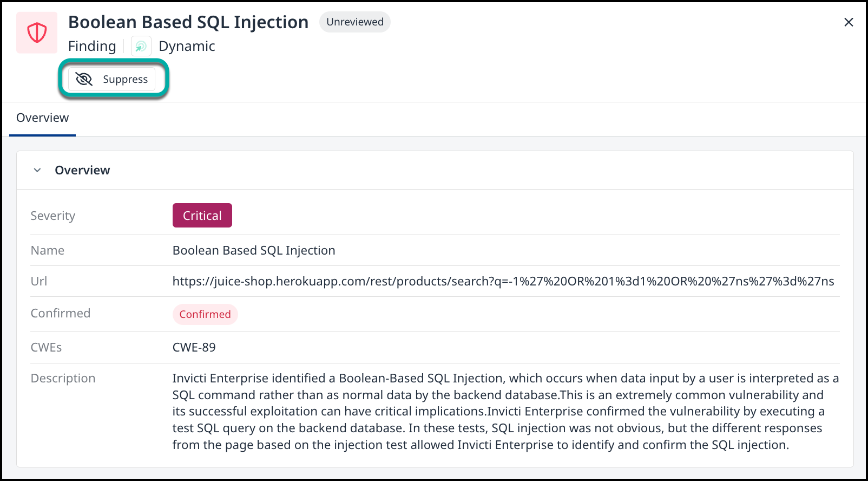Click the Confirmed status pill
The image size is (868, 481).
pos(205,314)
